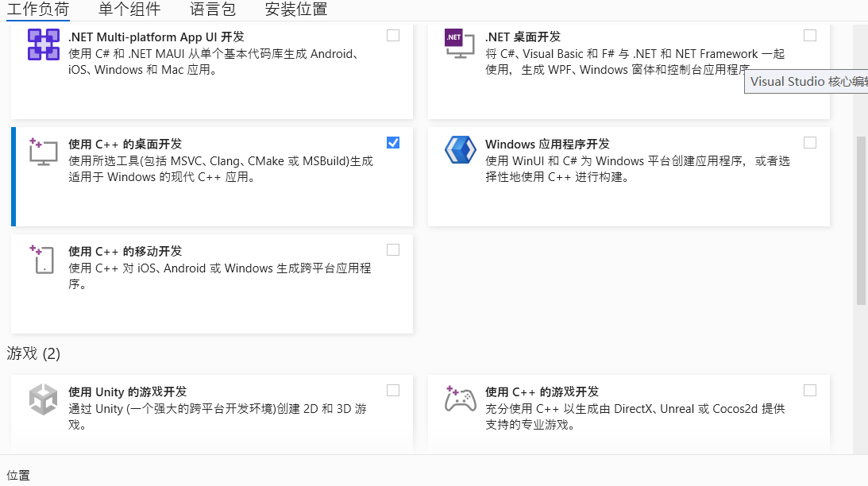Select the 使用 C++ 的移动开发 title
The image size is (868, 486).
(x=125, y=252)
